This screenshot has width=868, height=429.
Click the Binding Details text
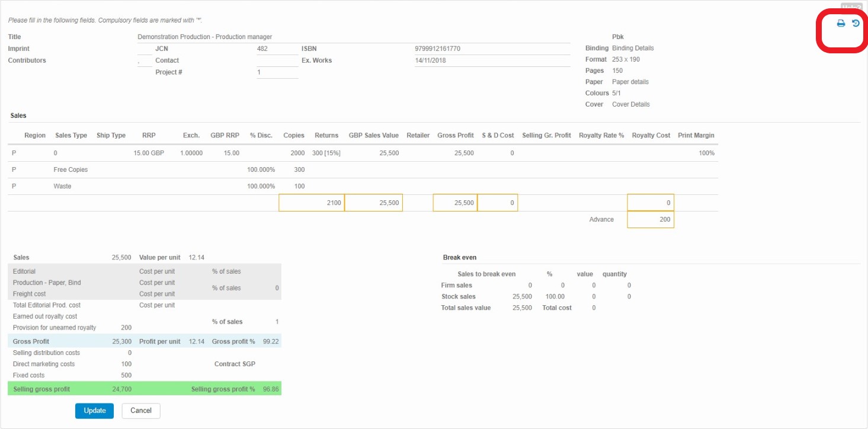(x=633, y=49)
